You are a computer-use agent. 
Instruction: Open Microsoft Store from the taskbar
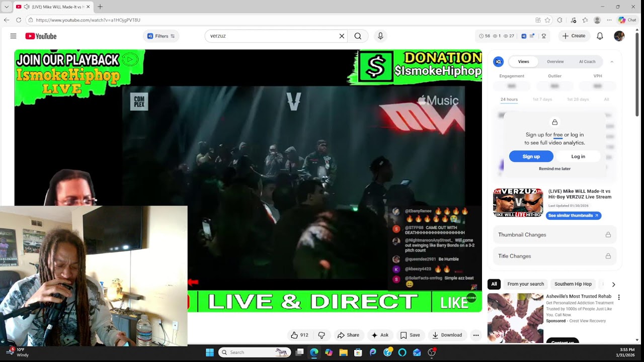click(358, 352)
